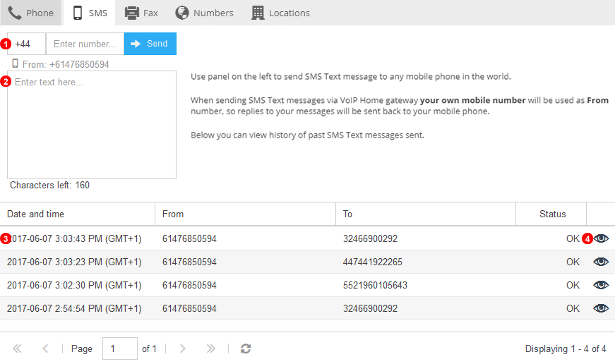The image size is (615, 364).
Task: Go to the Numbers tab
Action: [204, 13]
